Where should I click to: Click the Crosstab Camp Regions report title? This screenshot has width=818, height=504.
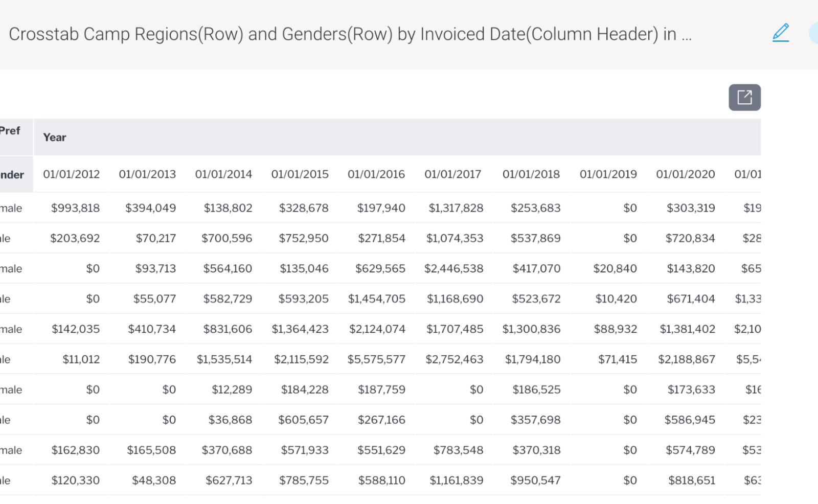click(x=350, y=34)
